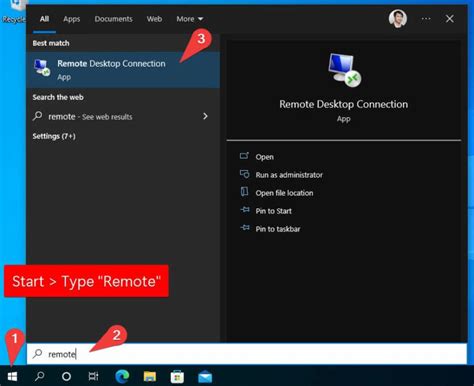Viewport: 474px width, 386px height.
Task: Switch to the Apps tab
Action: [x=72, y=19]
